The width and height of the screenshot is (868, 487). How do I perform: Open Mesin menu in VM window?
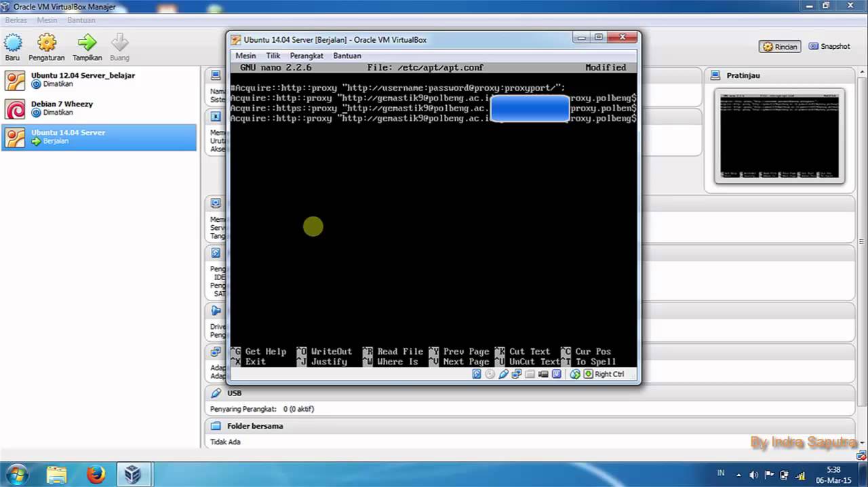(x=245, y=56)
